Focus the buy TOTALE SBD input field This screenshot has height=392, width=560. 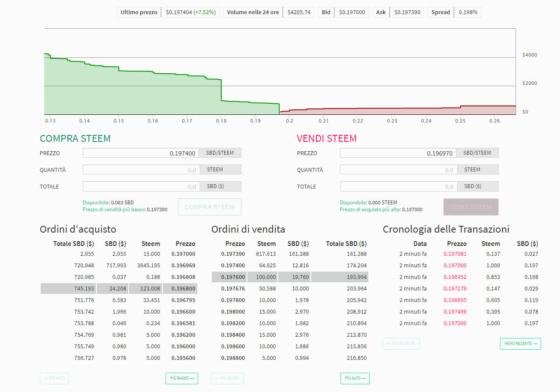pyautogui.click(x=141, y=186)
